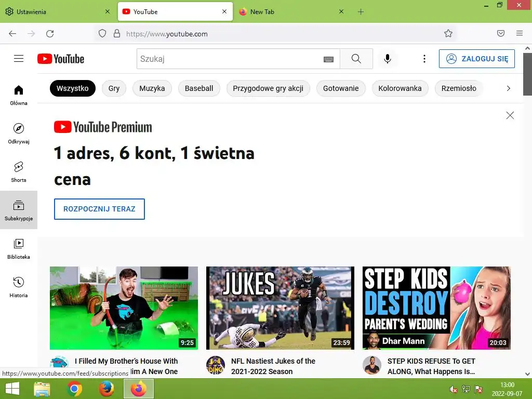This screenshot has width=532, height=399.
Task: Open the YouTube hamburger guide menu
Action: click(19, 59)
